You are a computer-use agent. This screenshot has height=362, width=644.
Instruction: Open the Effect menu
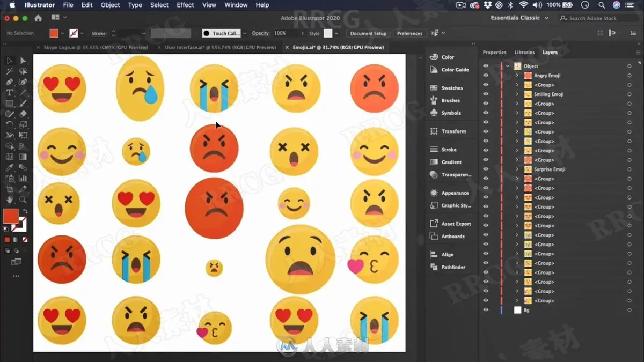click(x=185, y=5)
